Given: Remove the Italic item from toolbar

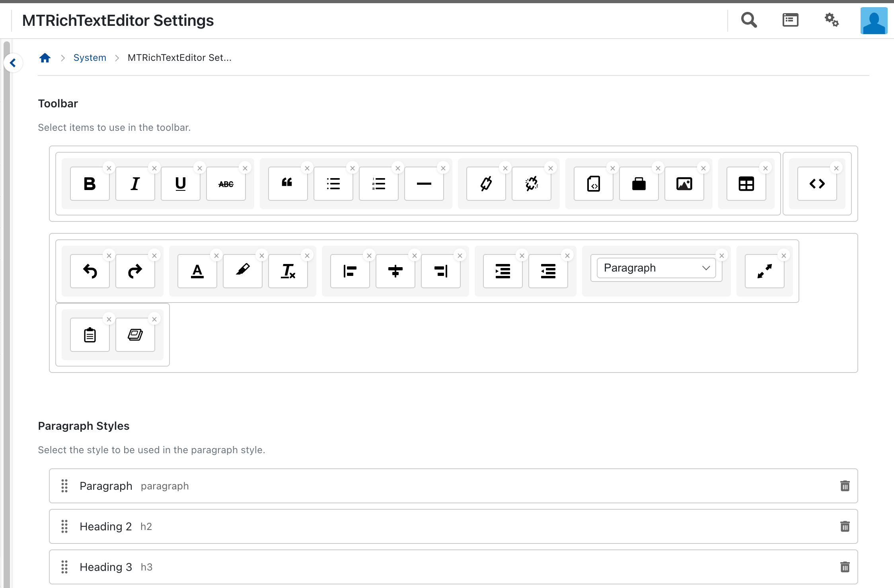Looking at the screenshot, I should (x=154, y=168).
